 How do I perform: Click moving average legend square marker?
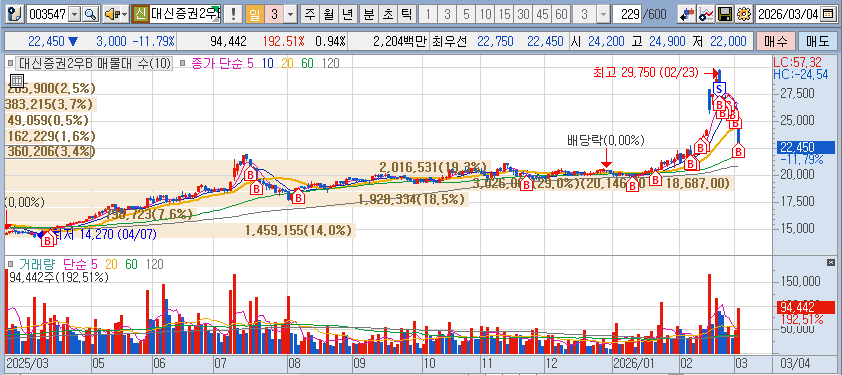click(183, 63)
